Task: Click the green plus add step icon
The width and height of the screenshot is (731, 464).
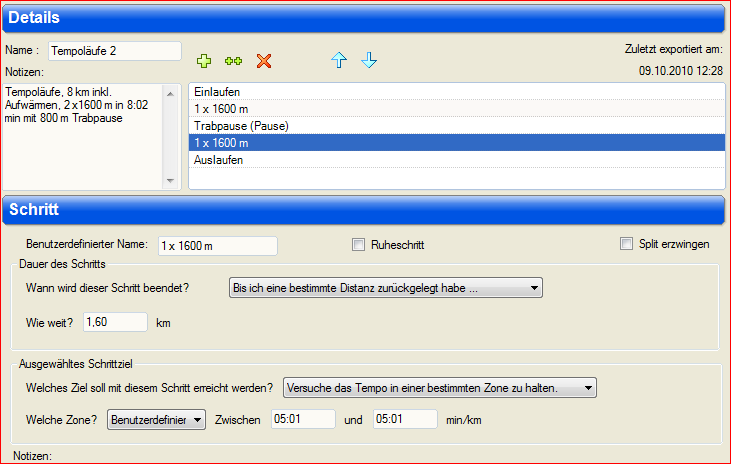Action: coord(204,61)
